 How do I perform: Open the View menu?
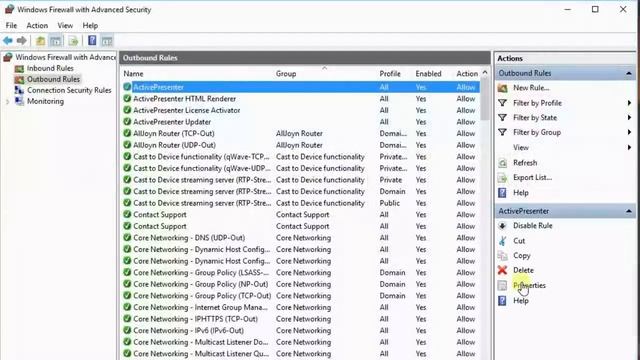(x=65, y=25)
